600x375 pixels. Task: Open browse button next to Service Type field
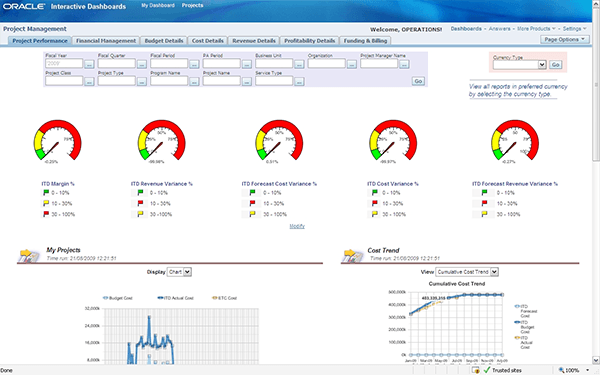[299, 82]
